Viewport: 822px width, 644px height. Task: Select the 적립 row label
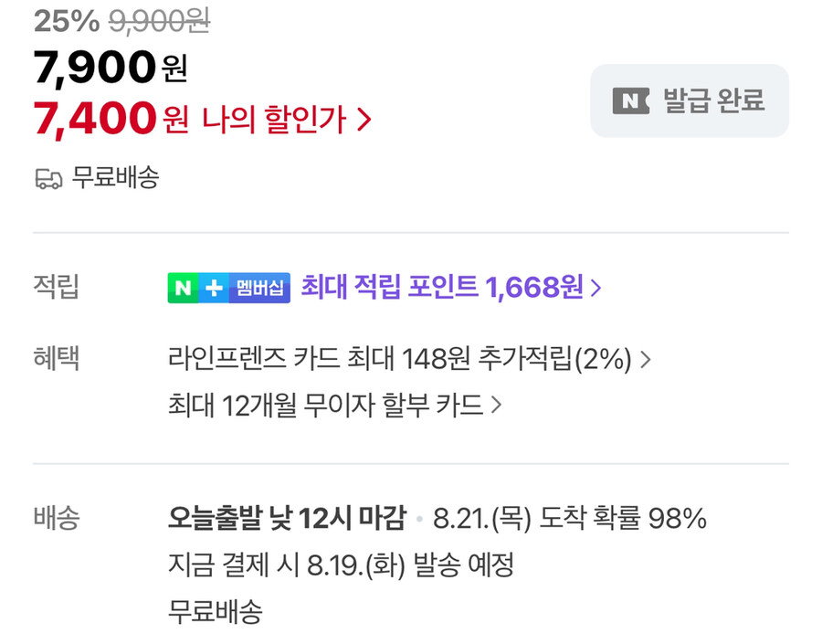tap(57, 288)
